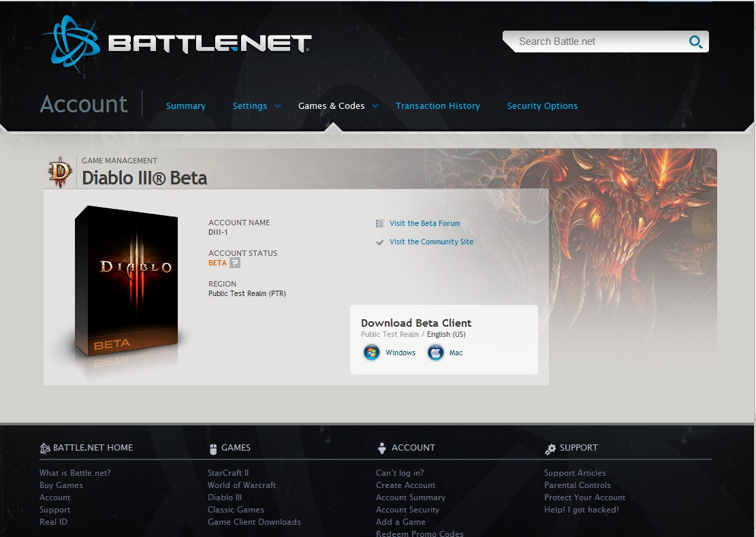Expand the Games & Codes dropdown arrow

click(375, 106)
